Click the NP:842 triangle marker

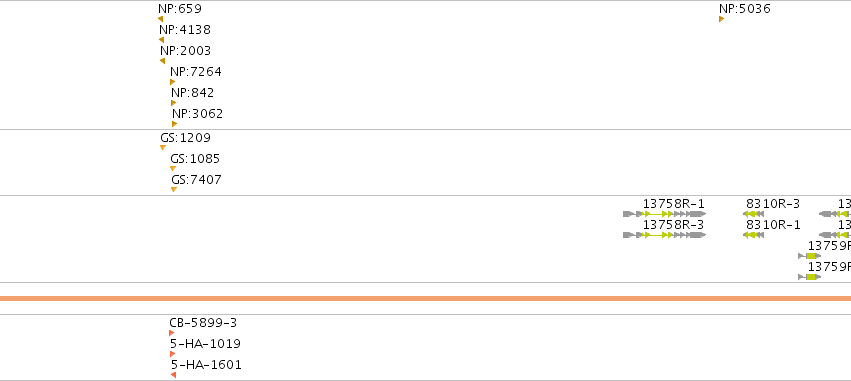click(173, 103)
